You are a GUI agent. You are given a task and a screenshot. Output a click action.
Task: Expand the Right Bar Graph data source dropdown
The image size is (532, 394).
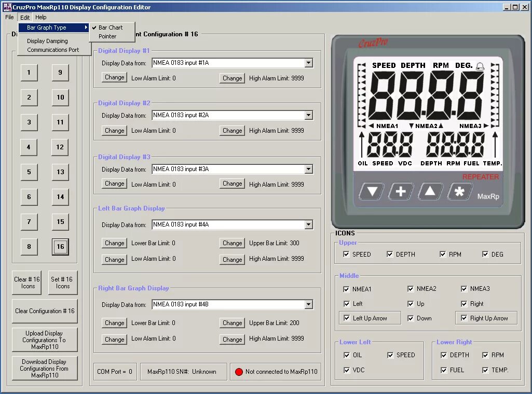pyautogui.click(x=308, y=304)
